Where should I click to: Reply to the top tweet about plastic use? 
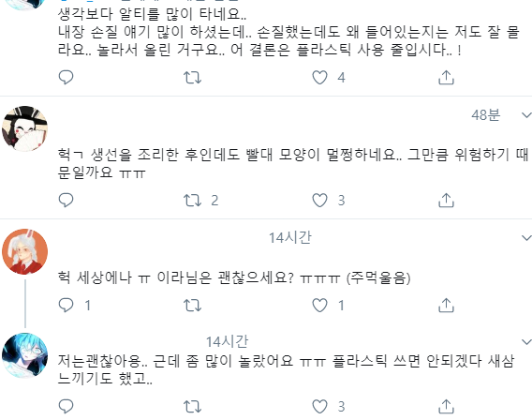66,78
